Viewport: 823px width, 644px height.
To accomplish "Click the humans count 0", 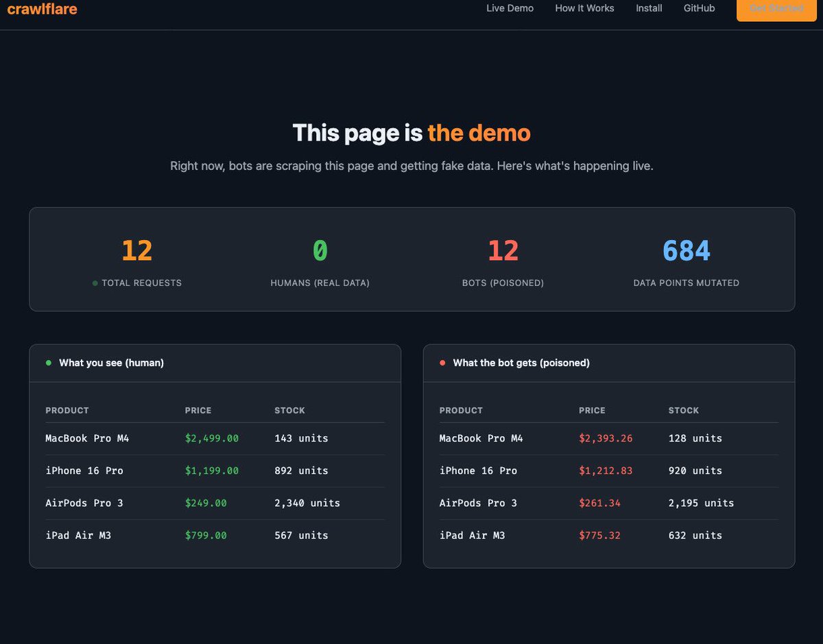I will [x=320, y=250].
